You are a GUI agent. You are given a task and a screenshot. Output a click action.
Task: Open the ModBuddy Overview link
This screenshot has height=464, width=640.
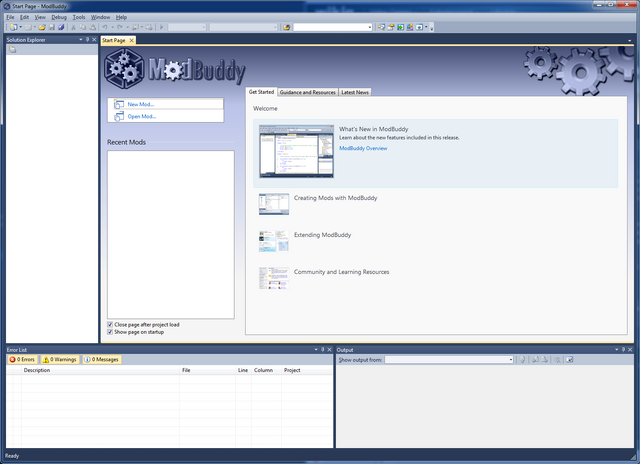point(363,148)
